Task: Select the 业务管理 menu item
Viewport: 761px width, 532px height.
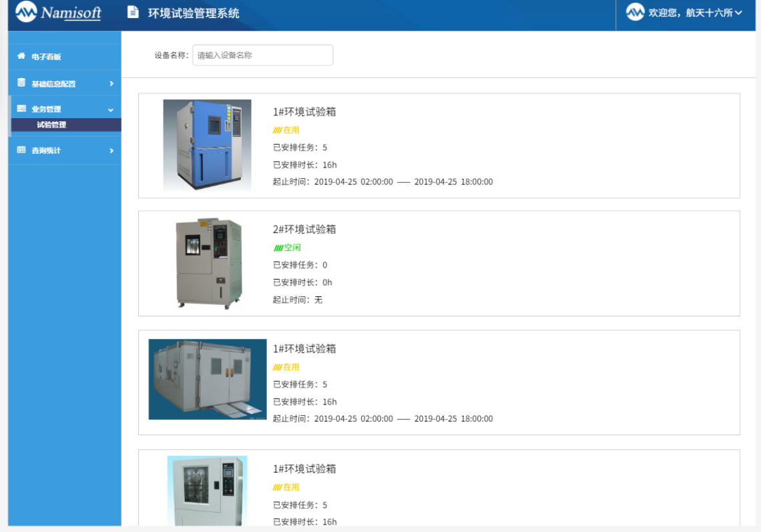Action: click(x=65, y=109)
